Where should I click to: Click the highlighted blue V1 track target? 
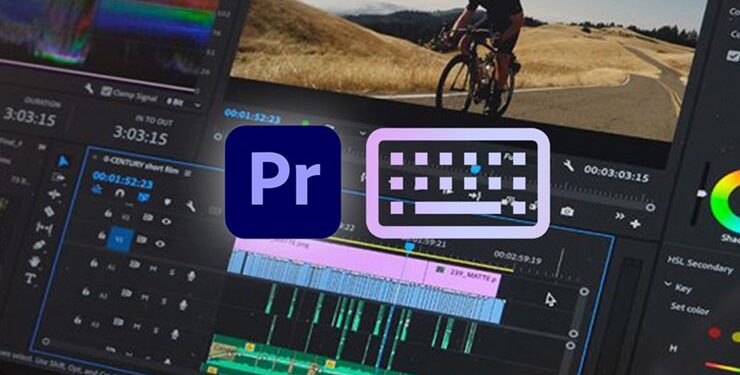(119, 239)
